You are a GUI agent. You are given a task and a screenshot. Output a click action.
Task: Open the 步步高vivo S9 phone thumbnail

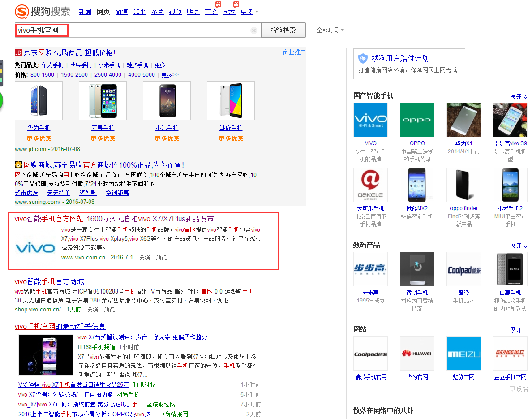tap(511, 120)
